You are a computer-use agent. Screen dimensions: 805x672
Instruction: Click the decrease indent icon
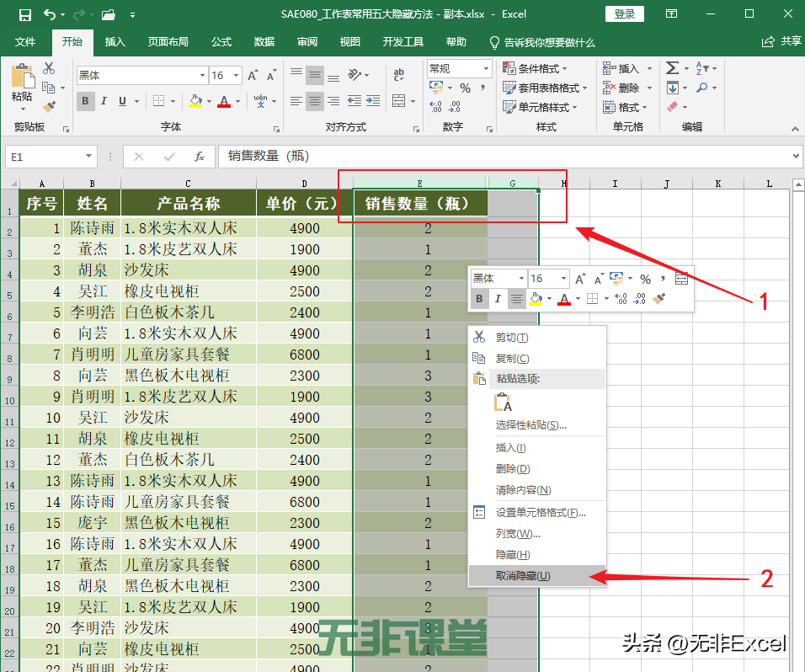click(355, 100)
